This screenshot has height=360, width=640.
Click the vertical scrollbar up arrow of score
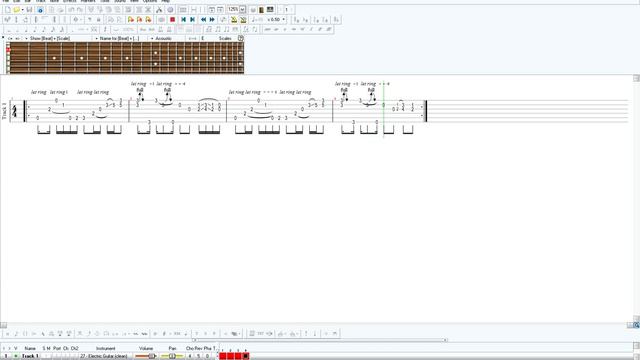point(636,78)
